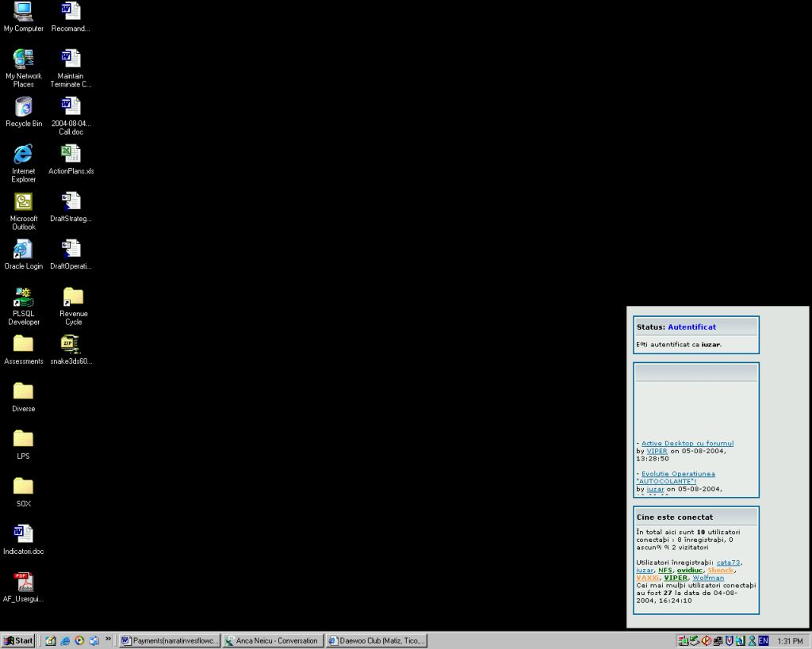Image resolution: width=812 pixels, height=649 pixels.
Task: Click the Internet Explorer quick launch icon
Action: [x=65, y=640]
